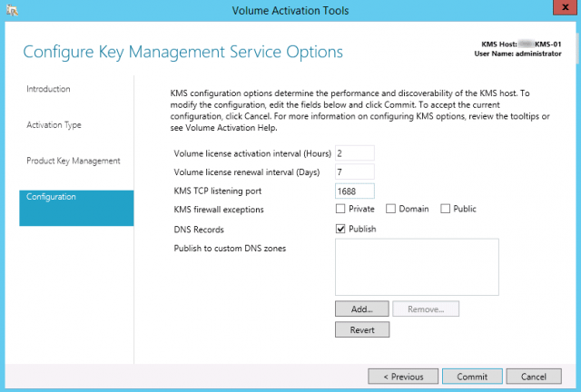This screenshot has height=392, width=581.
Task: Enable the Private firewall exception
Action: (340, 210)
